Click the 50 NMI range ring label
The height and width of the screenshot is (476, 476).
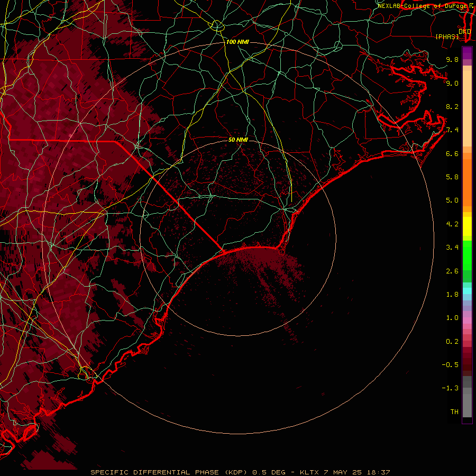point(238,140)
